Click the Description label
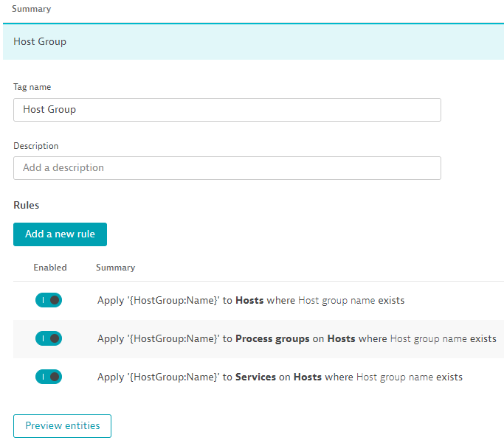This screenshot has width=504, height=446. coord(35,146)
